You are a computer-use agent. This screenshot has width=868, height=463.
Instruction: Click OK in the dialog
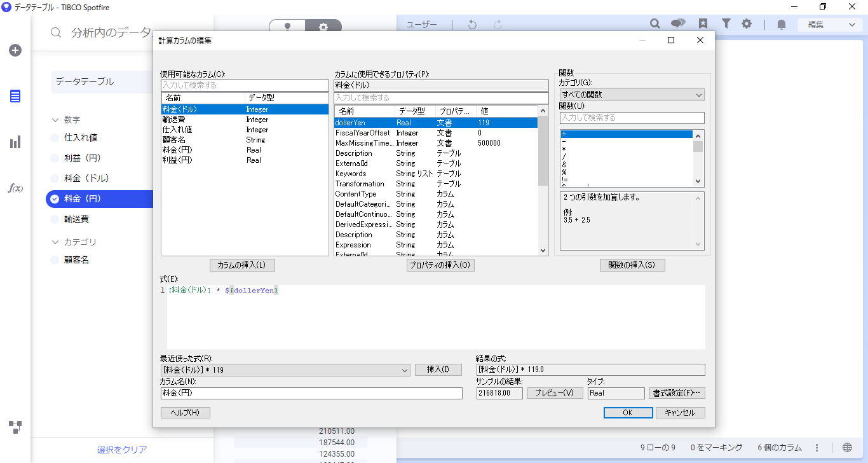(x=628, y=413)
